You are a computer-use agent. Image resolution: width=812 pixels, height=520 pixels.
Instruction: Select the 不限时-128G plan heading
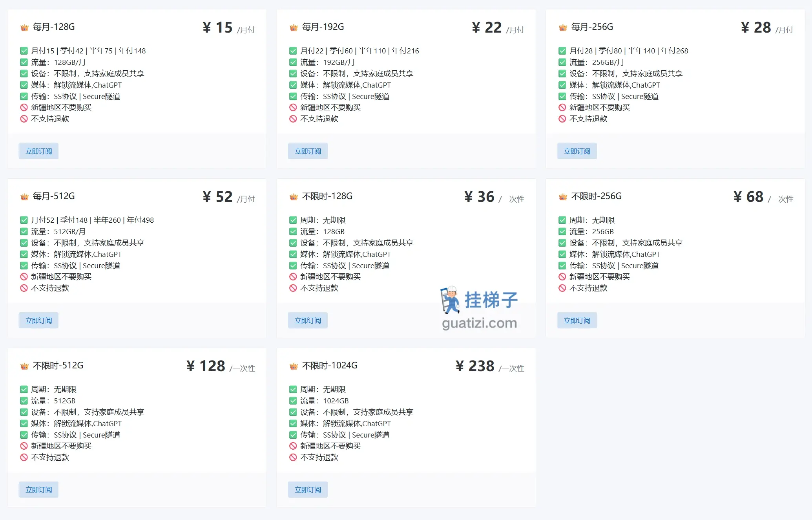point(327,196)
